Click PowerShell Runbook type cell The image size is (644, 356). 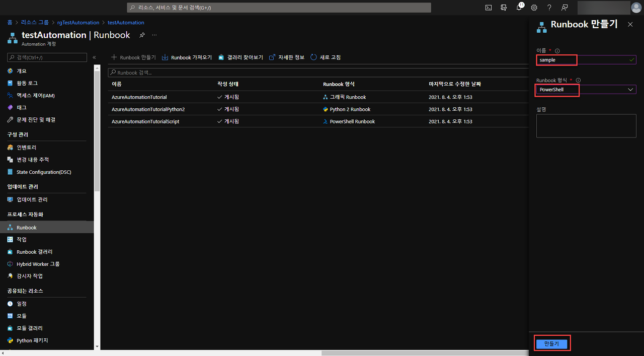coord(349,121)
